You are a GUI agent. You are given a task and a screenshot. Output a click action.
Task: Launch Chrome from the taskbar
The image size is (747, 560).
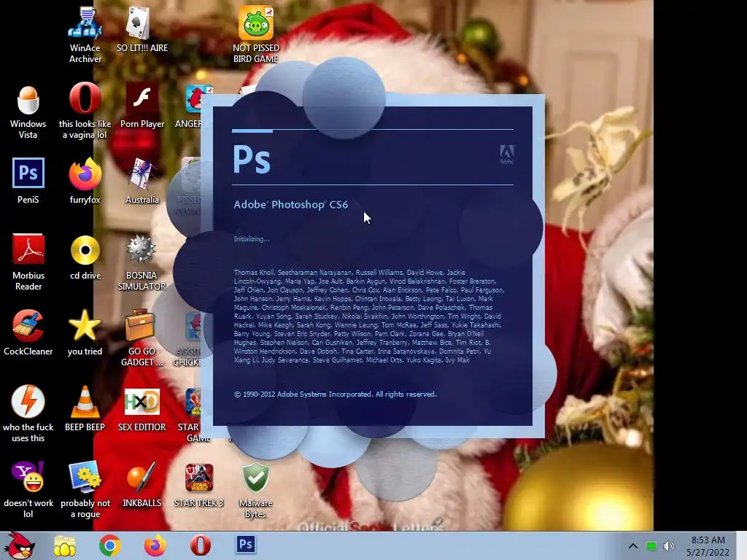coord(109,545)
